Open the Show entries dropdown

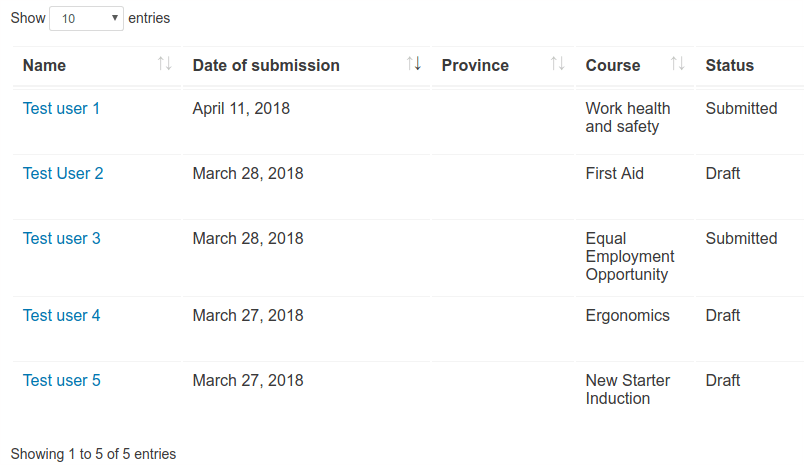point(86,18)
